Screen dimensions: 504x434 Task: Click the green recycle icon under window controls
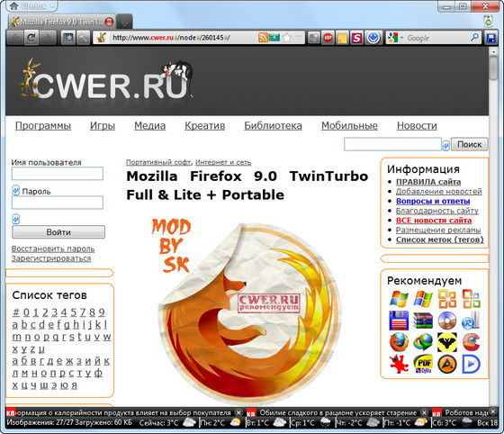(488, 22)
